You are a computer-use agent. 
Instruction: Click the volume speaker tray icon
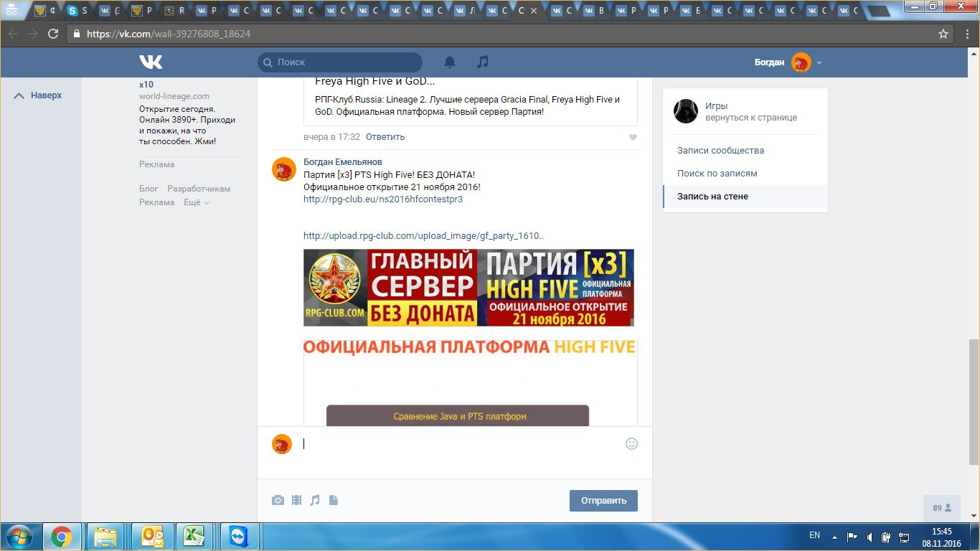point(870,537)
